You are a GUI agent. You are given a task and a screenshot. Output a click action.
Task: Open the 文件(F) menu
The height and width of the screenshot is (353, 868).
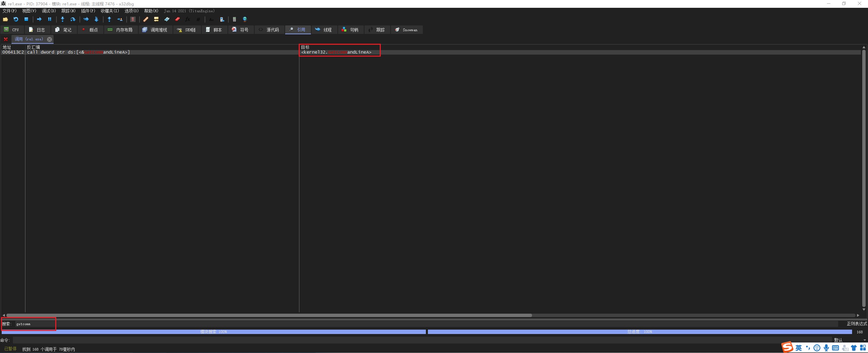(x=9, y=11)
